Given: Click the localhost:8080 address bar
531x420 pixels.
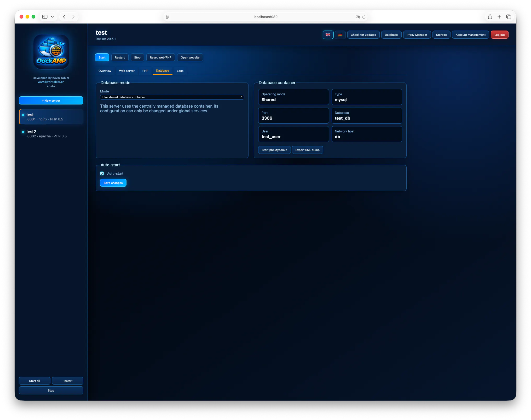Looking at the screenshot, I should (265, 17).
